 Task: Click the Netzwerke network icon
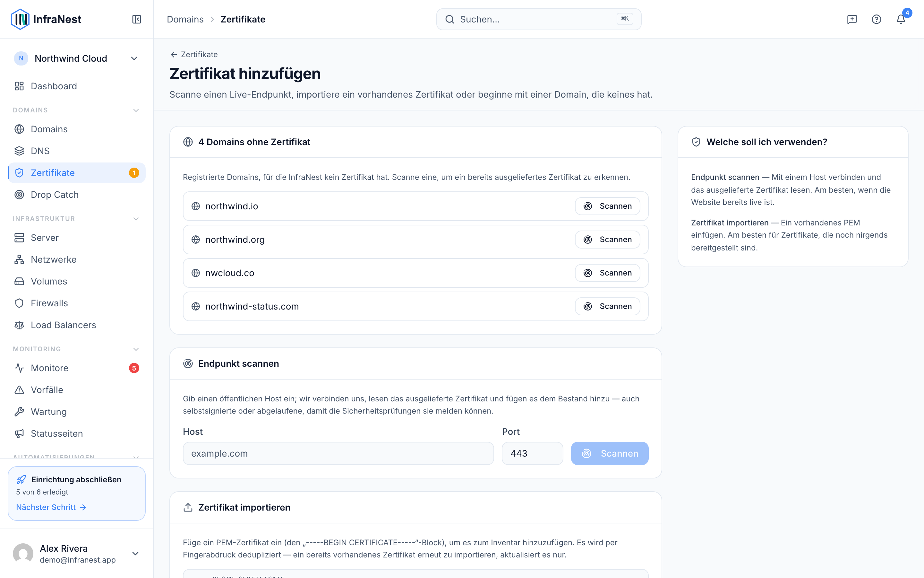pyautogui.click(x=19, y=259)
